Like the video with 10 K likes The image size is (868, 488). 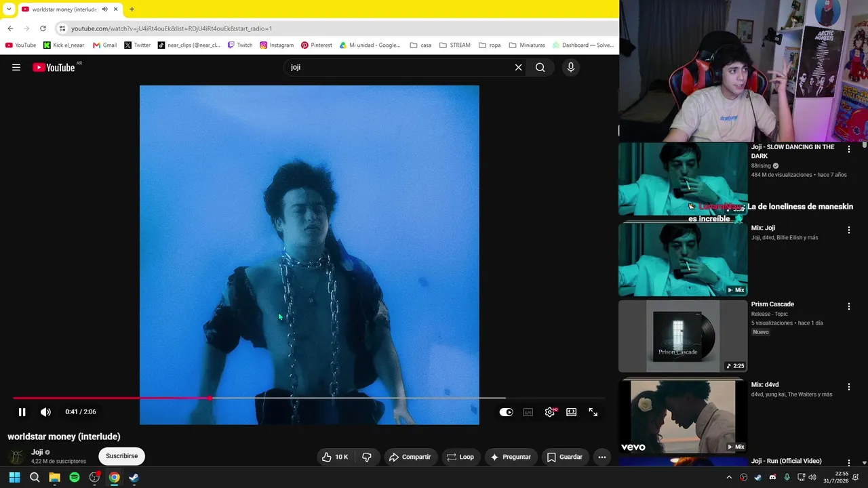(335, 457)
